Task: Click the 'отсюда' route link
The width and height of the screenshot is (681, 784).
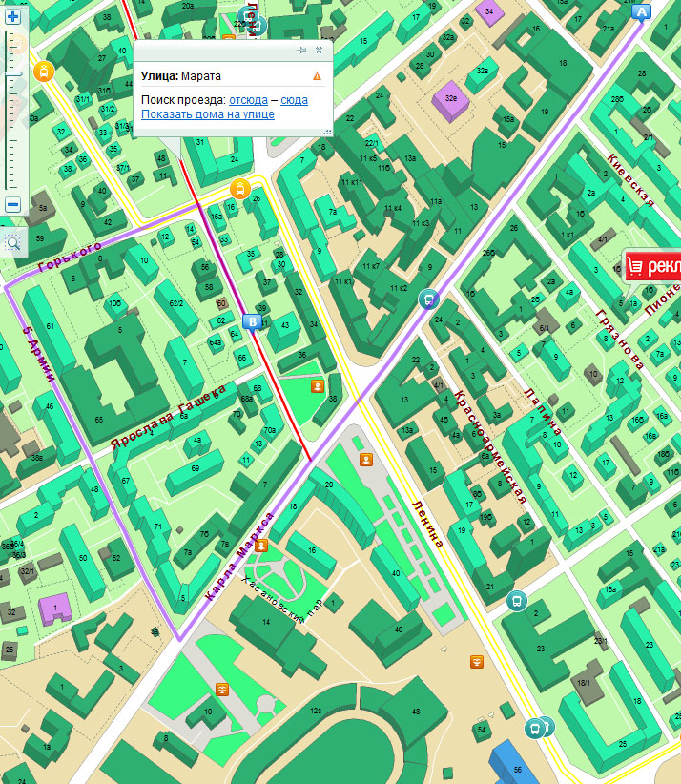Action: pyautogui.click(x=248, y=100)
